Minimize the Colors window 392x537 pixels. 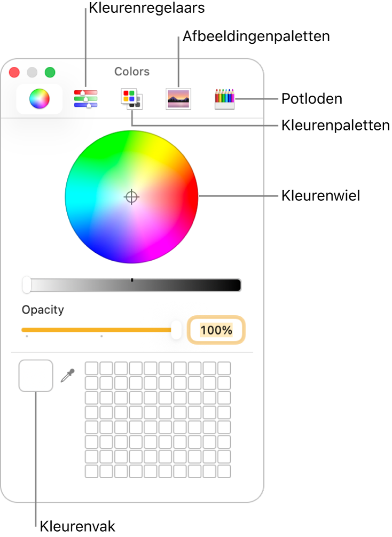32,72
